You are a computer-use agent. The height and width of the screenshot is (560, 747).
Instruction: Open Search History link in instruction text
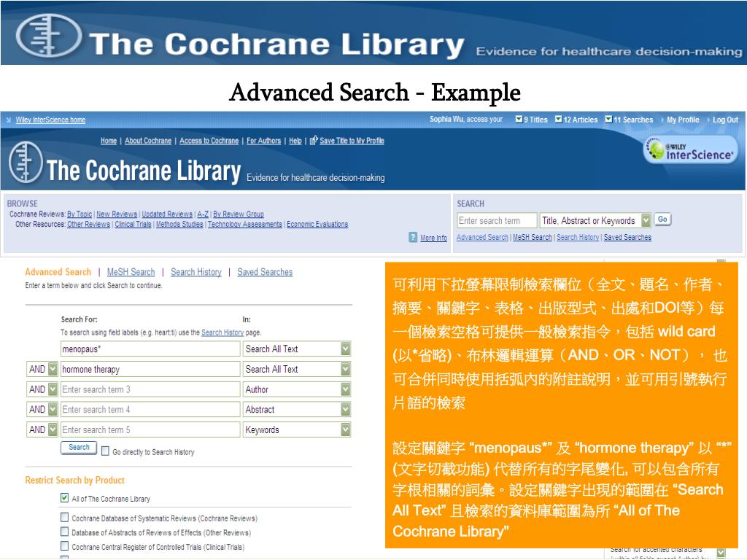click(x=222, y=332)
